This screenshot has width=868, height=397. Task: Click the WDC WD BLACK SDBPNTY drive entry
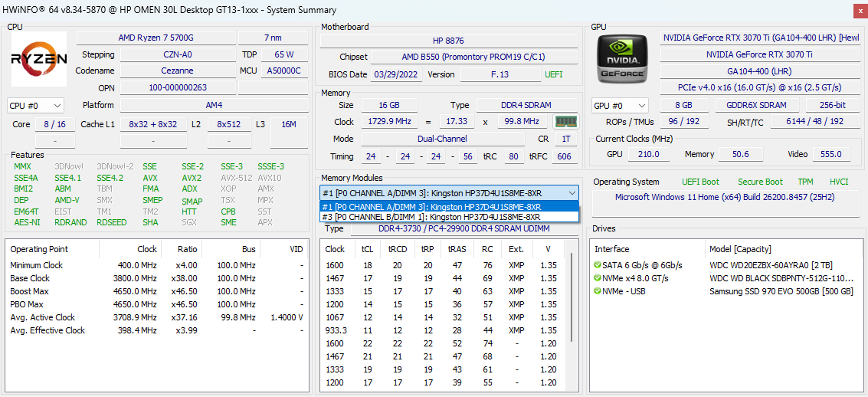(781, 278)
